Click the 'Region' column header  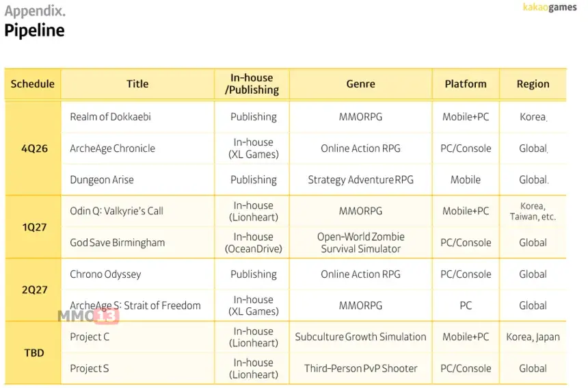pos(533,83)
